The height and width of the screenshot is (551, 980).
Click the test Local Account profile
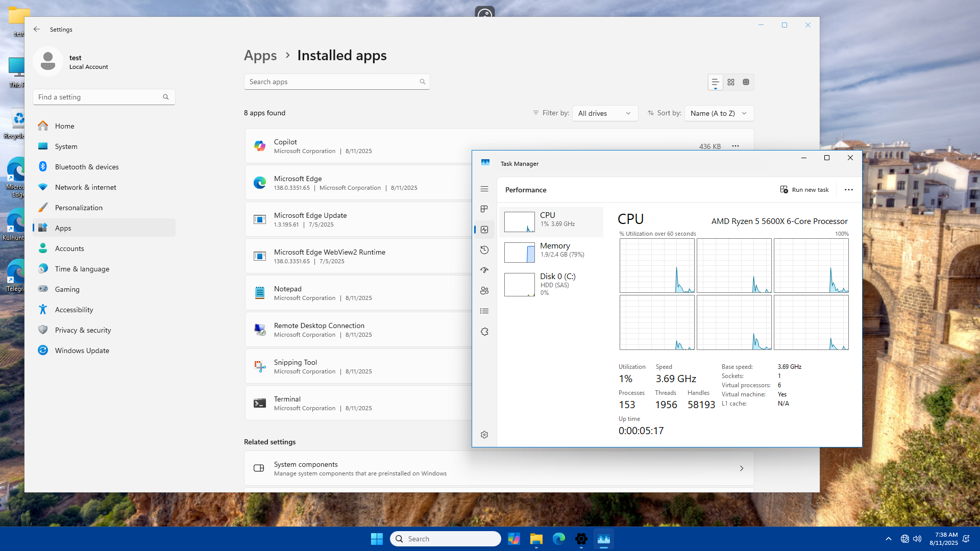(x=71, y=61)
